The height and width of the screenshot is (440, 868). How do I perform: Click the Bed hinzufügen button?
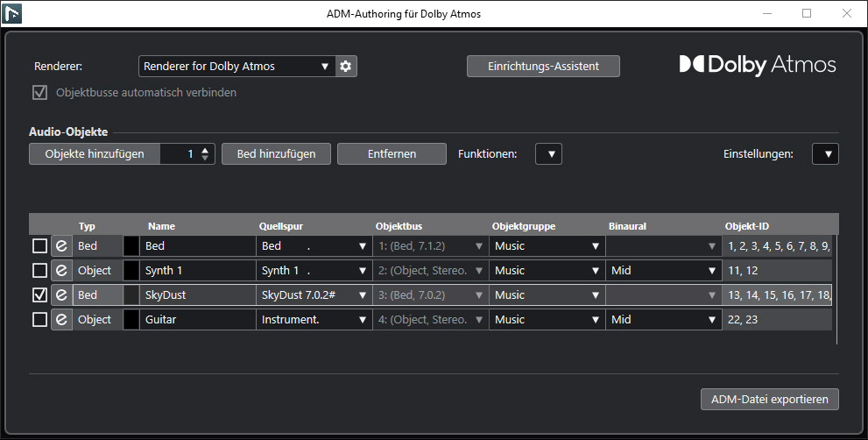276,154
